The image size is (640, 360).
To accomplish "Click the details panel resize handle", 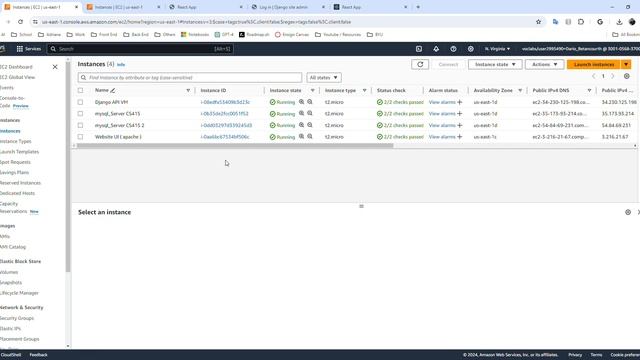I will coord(361,206).
